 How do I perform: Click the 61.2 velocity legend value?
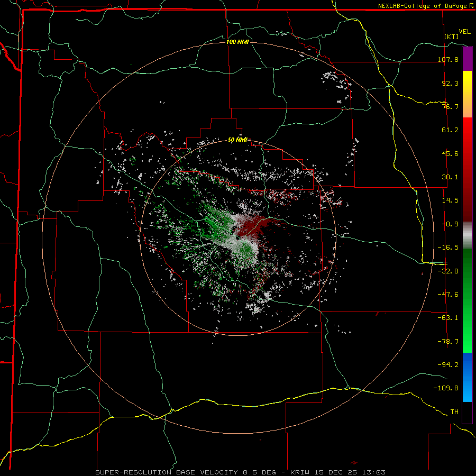click(450, 130)
